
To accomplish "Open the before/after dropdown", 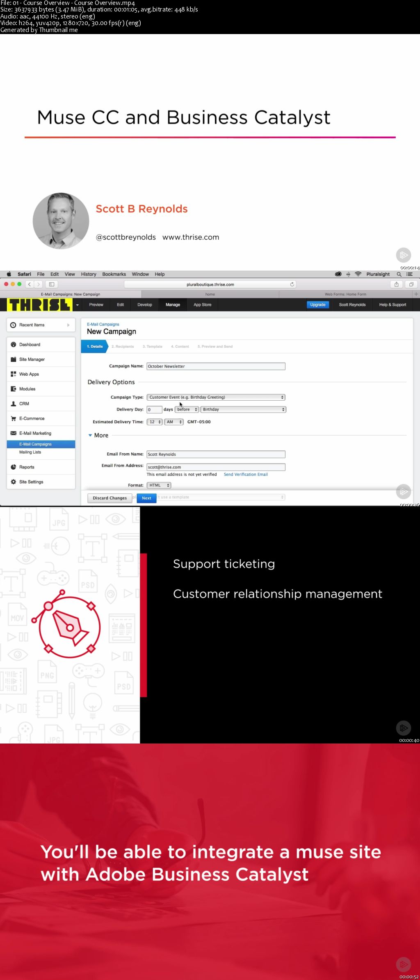I will point(187,409).
